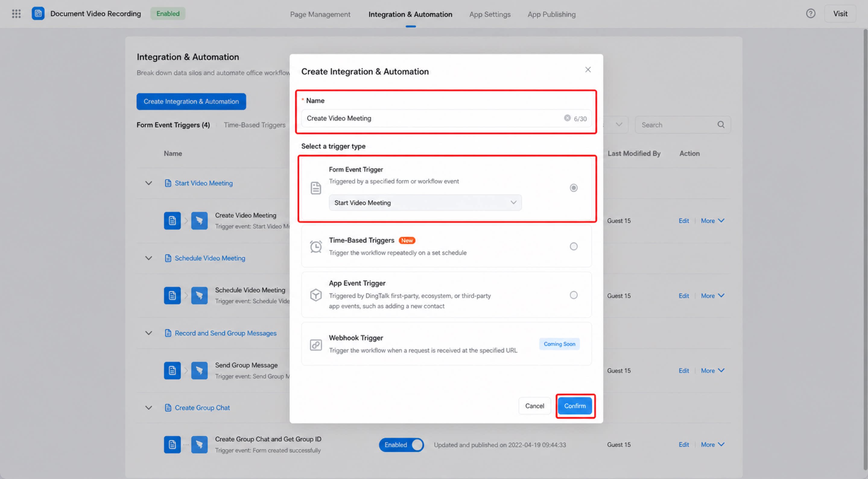Viewport: 868px width, 479px height.
Task: Toggle the Enabled switch for Create Group Chat
Action: tap(401, 445)
